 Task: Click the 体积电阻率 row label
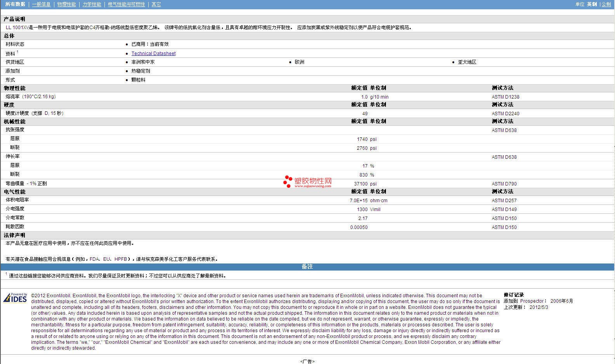17,200
